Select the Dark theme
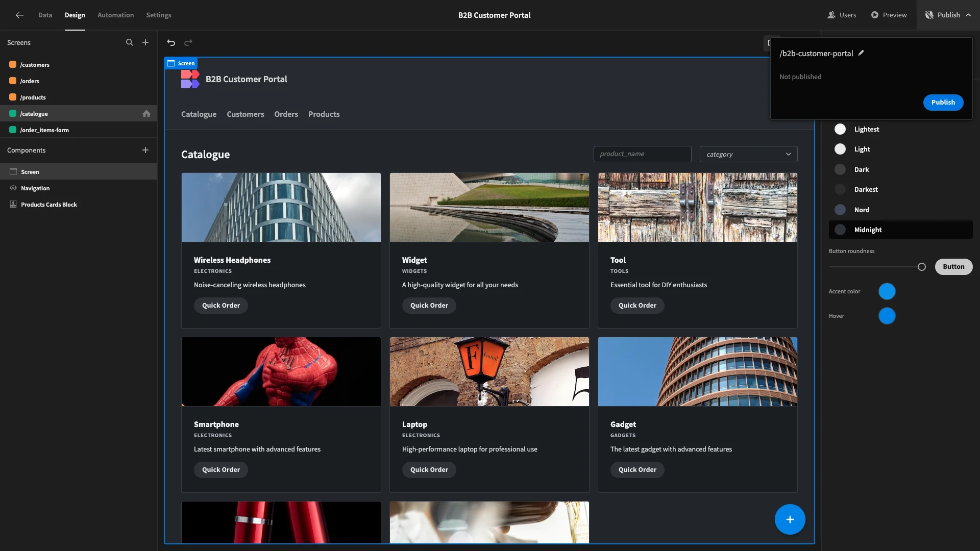The width and height of the screenshot is (980, 551). (900, 169)
